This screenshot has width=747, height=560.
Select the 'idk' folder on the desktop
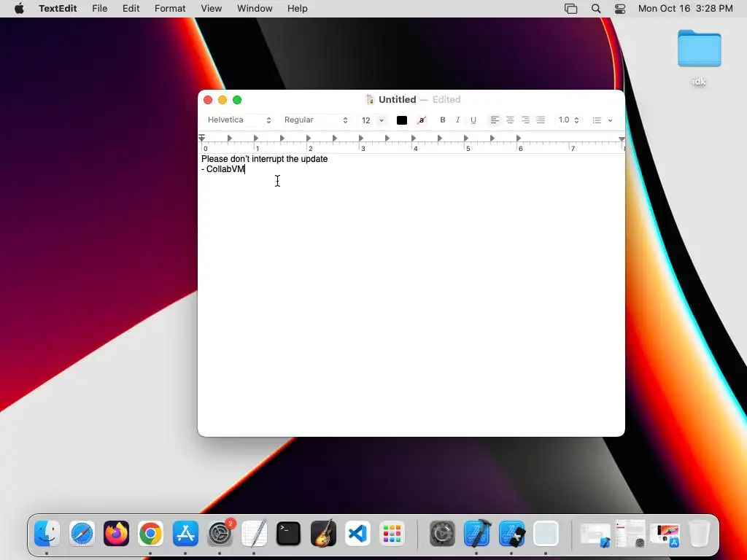(699, 57)
